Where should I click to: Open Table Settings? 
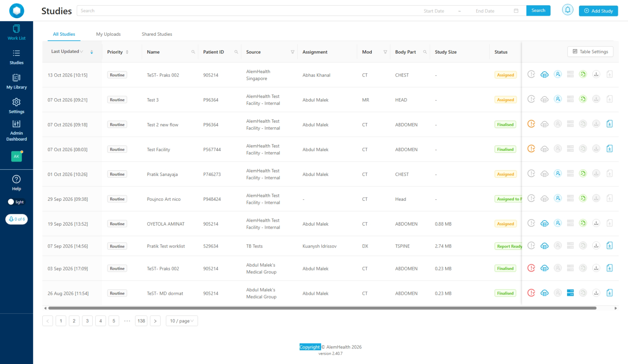click(x=590, y=51)
